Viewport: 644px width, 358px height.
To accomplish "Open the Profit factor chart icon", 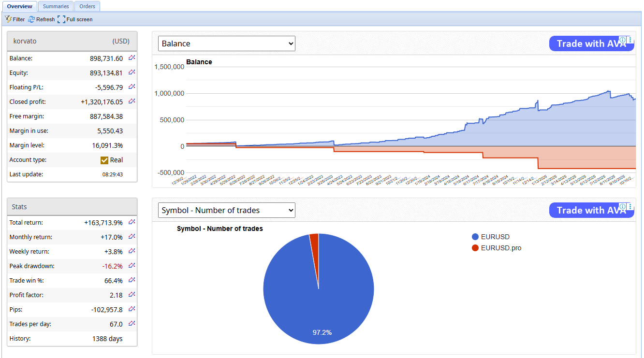I will point(132,295).
